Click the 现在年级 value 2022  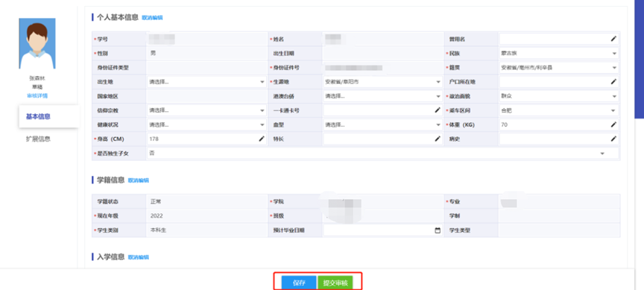tap(157, 215)
